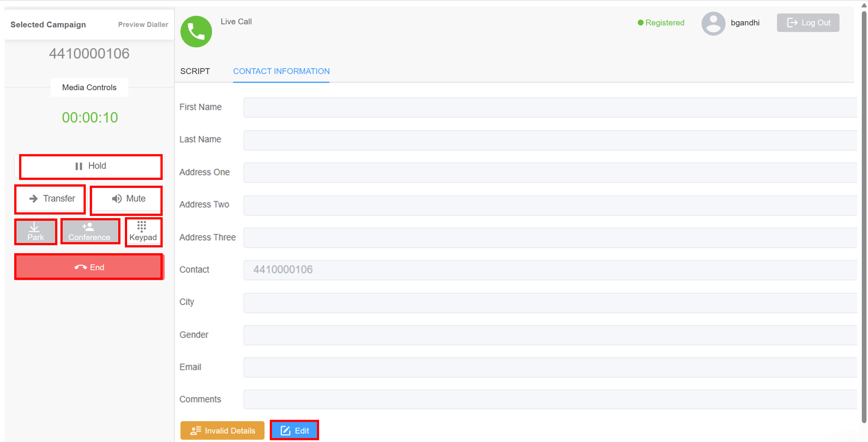Viewport: 868px width, 442px height.
Task: Open the Preview Dialler link
Action: pos(143,24)
